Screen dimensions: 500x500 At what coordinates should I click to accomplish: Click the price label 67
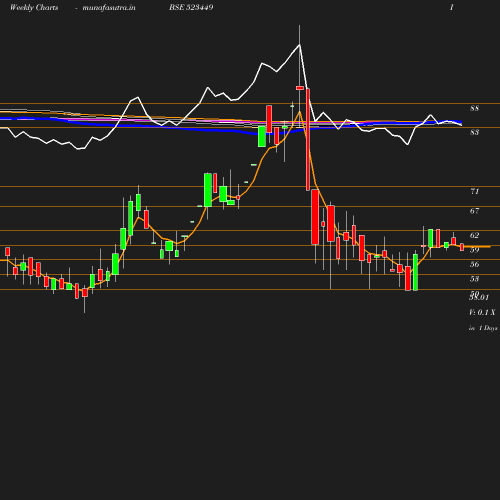tap(474, 211)
